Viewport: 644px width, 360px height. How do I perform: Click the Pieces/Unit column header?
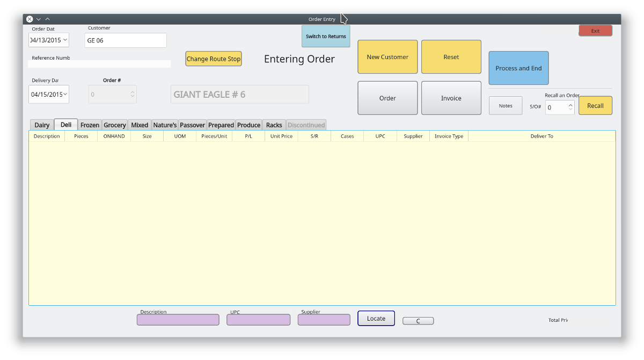click(x=214, y=136)
